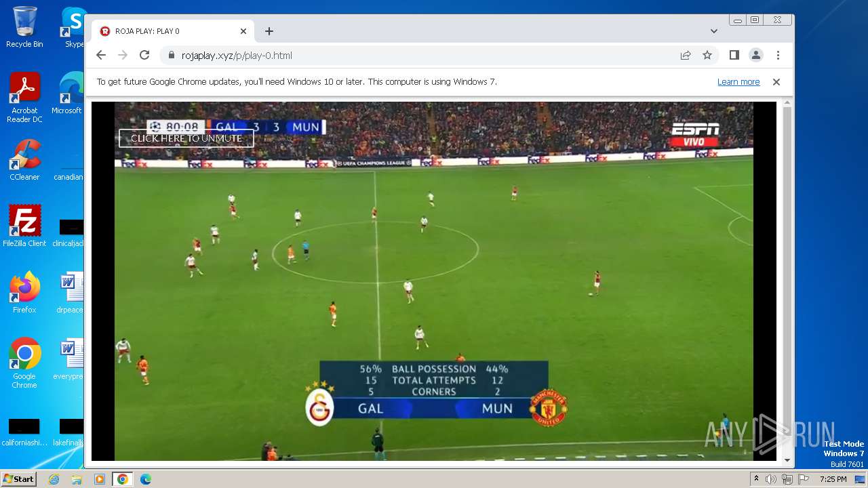Click the page scrollbar up arrow
Image resolution: width=868 pixels, height=488 pixels.
click(787, 104)
